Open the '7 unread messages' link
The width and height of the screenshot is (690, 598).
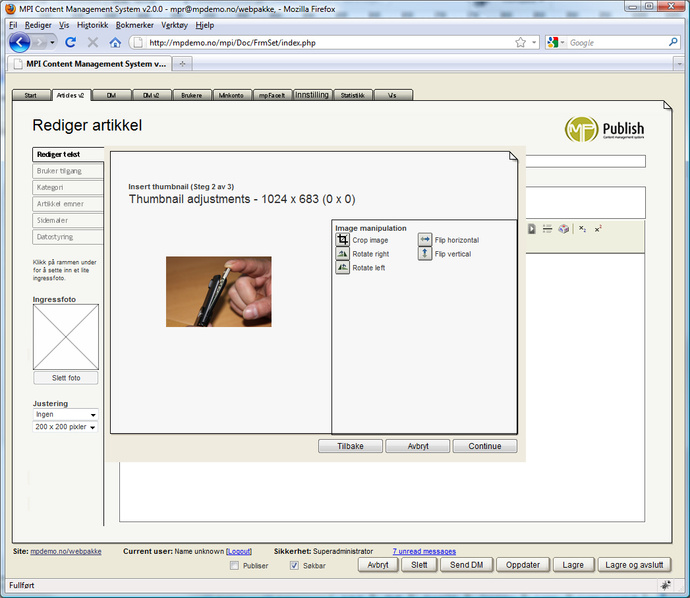tap(424, 551)
